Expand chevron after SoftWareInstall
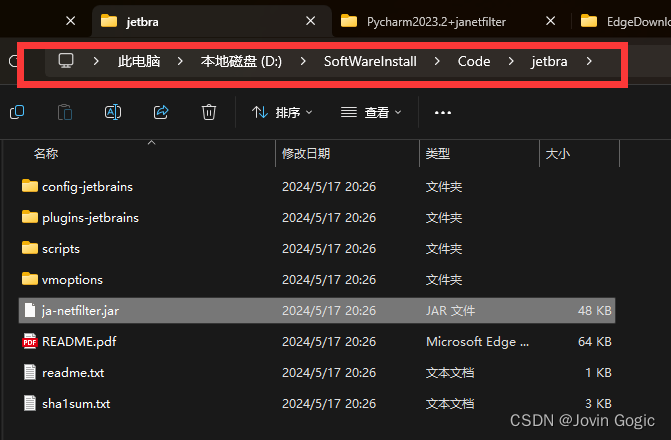The height and width of the screenshot is (440, 671). [437, 61]
